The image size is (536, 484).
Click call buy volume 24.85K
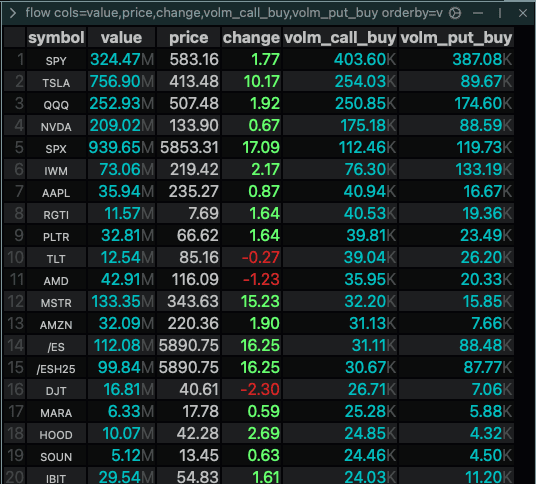tap(340, 434)
